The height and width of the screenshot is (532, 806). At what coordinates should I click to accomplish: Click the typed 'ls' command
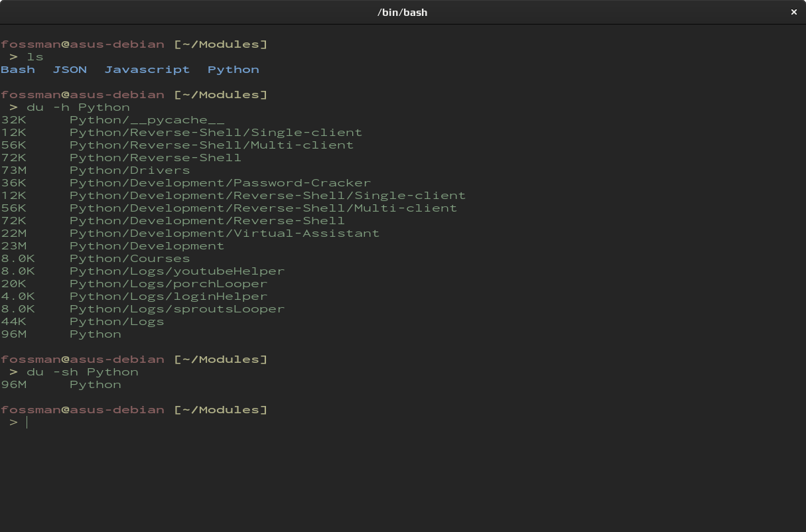click(x=35, y=57)
